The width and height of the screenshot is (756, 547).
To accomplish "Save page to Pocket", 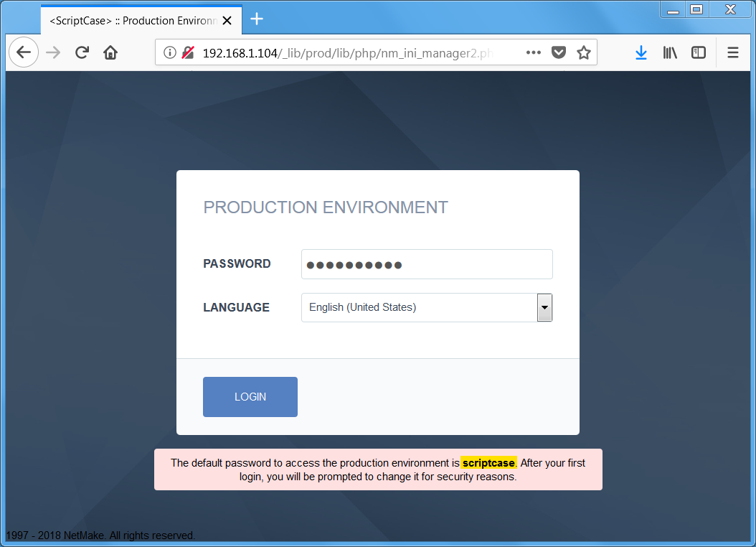I will click(x=558, y=52).
